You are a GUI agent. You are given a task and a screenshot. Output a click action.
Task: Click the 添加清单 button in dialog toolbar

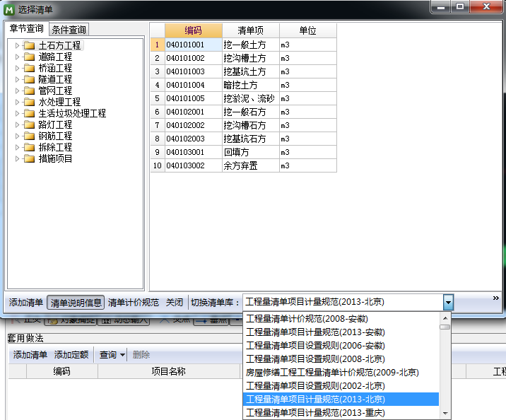click(x=25, y=303)
